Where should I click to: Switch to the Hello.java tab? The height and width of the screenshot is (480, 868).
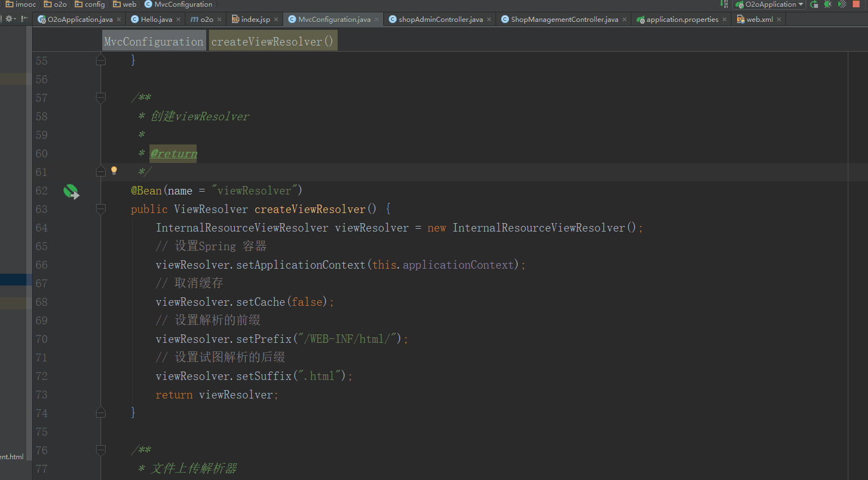(156, 19)
